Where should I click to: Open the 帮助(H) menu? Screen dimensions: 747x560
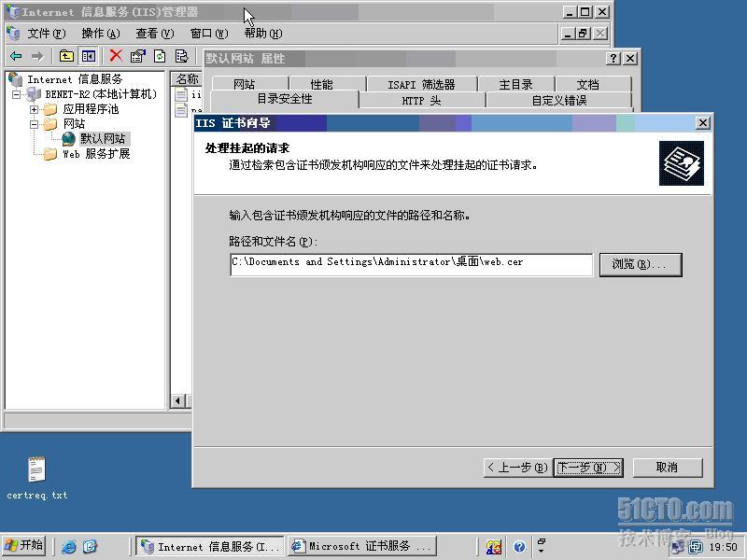coord(263,34)
